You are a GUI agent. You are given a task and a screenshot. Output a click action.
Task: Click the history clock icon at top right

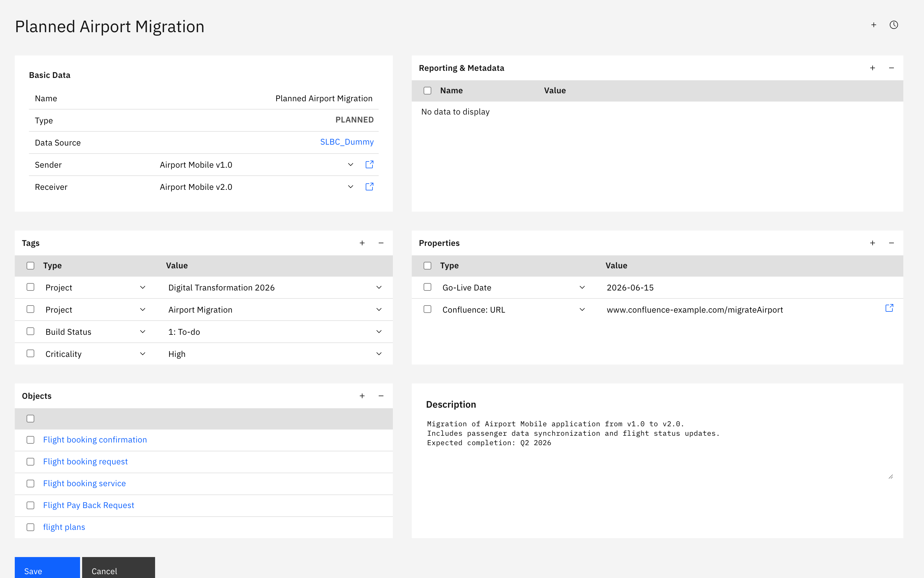click(x=893, y=25)
